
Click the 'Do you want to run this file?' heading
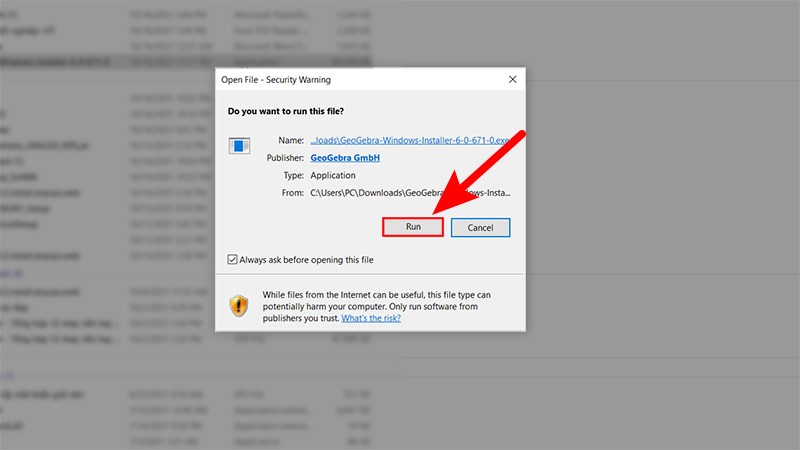point(287,110)
